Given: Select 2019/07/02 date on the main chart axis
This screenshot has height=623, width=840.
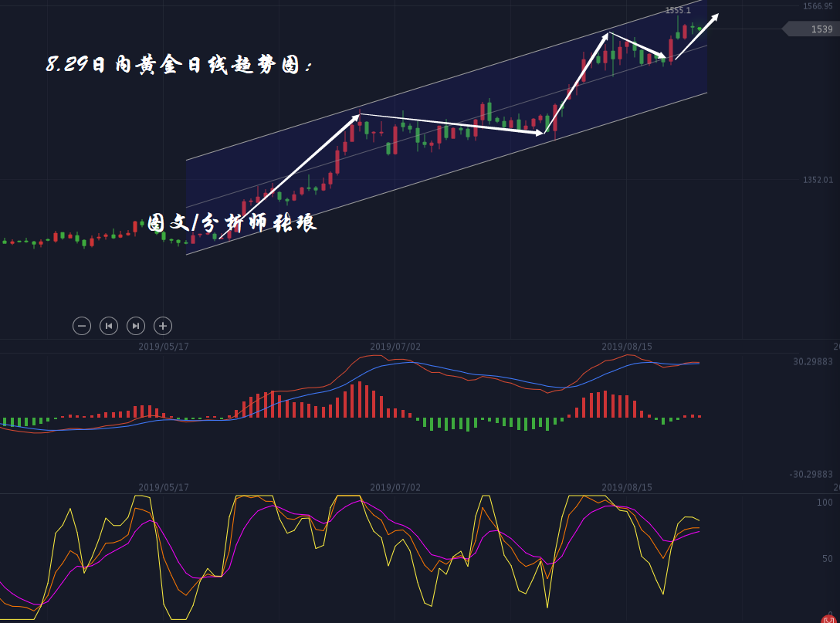Looking at the screenshot, I should point(395,347).
